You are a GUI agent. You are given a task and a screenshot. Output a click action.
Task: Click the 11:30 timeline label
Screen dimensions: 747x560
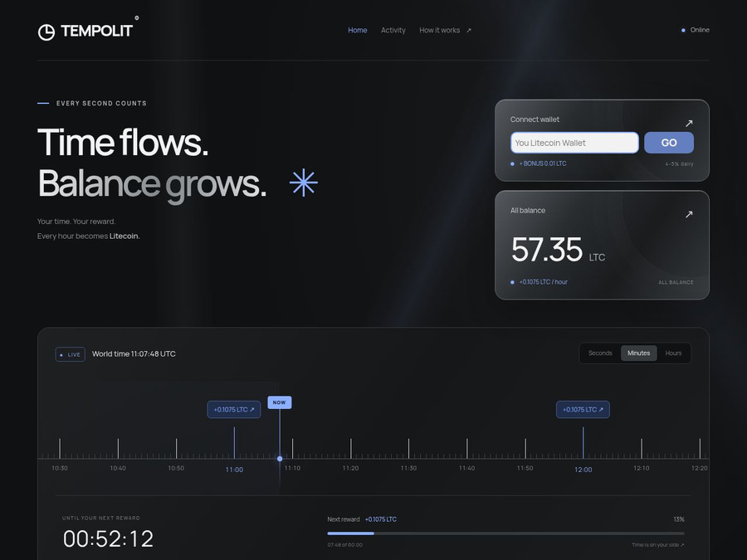[x=408, y=468]
